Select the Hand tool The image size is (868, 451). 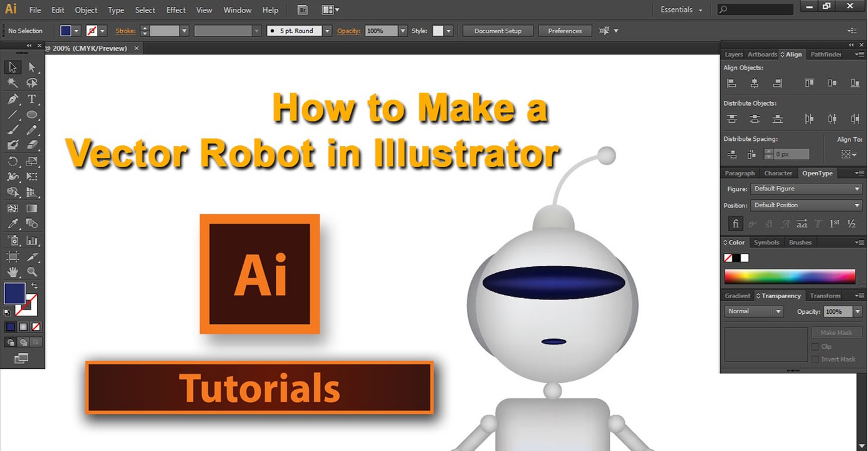(x=13, y=272)
